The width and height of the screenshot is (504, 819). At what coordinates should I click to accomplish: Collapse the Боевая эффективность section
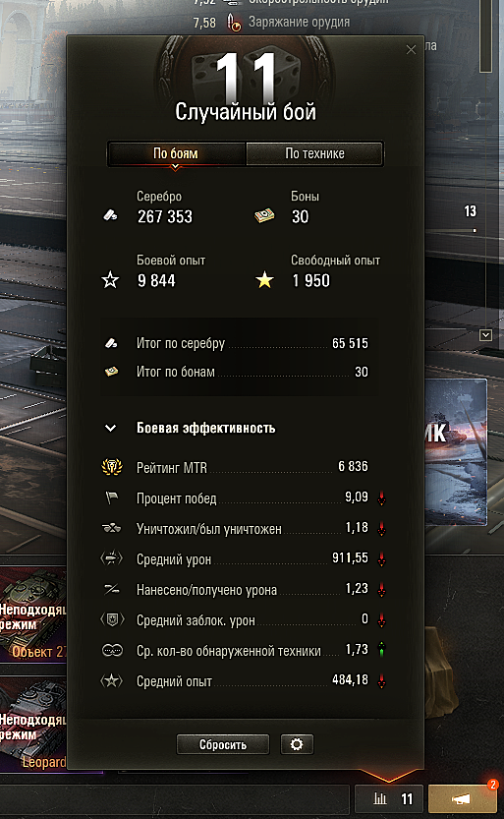111,429
